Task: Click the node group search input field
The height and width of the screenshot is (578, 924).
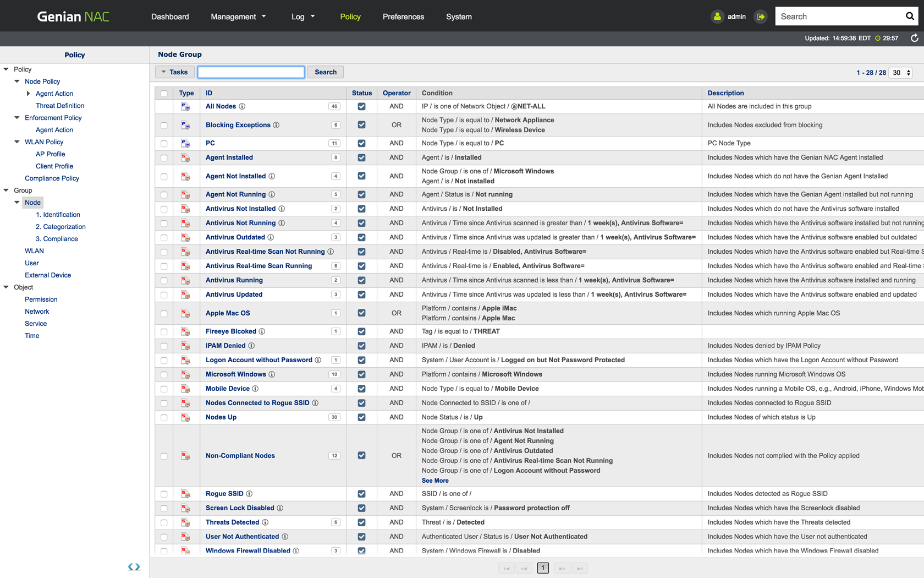Action: pos(251,72)
